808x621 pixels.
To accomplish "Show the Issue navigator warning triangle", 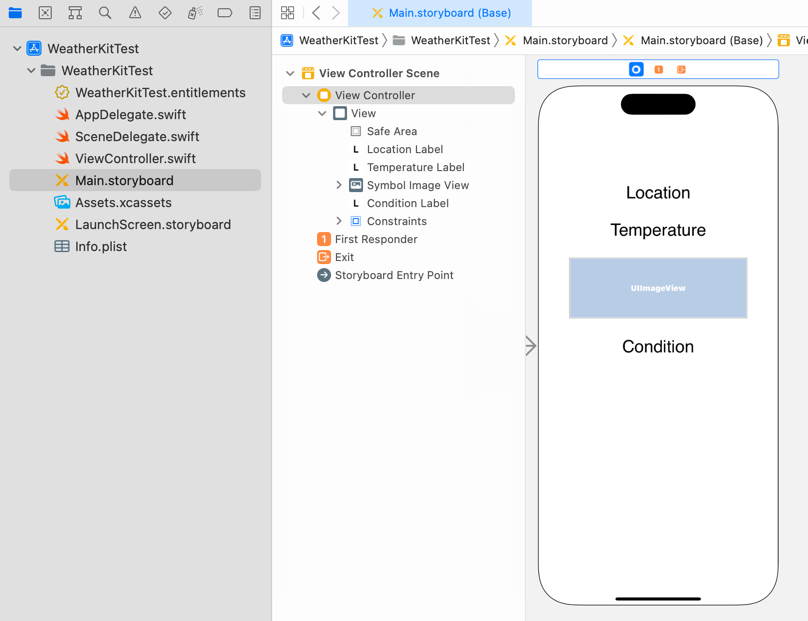I will (x=135, y=13).
